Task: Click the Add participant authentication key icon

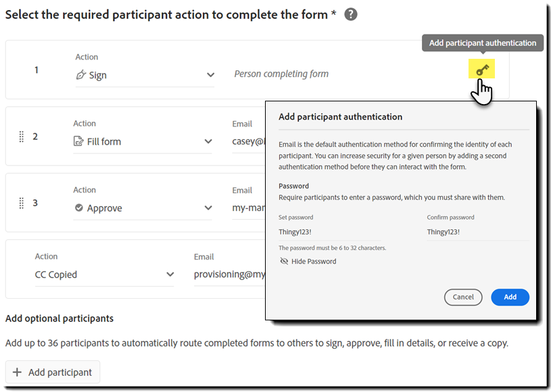Action: 481,68
